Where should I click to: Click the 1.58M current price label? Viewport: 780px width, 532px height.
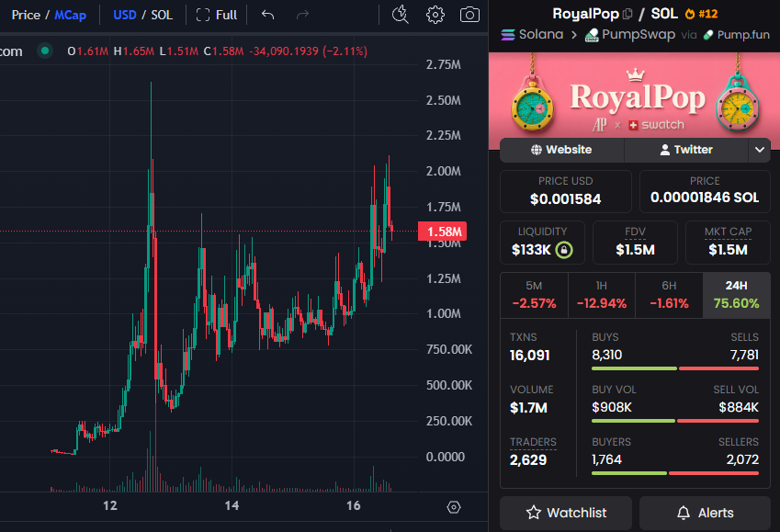click(442, 232)
